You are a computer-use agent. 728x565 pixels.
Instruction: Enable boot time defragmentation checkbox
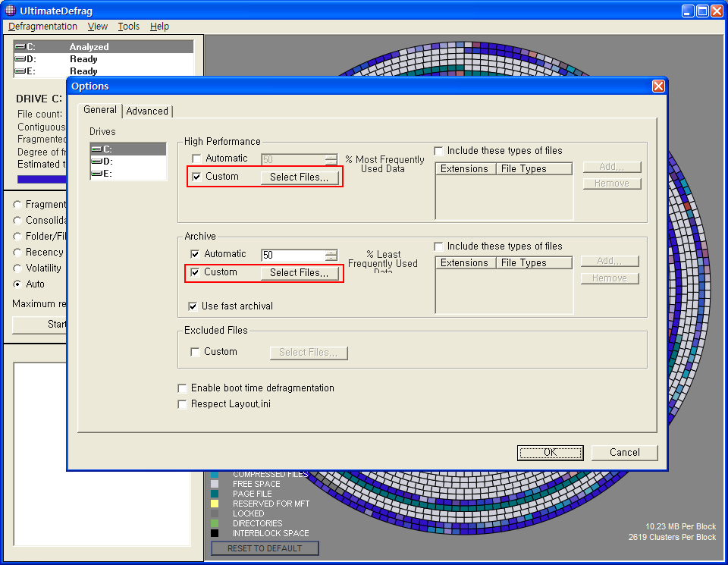click(183, 388)
